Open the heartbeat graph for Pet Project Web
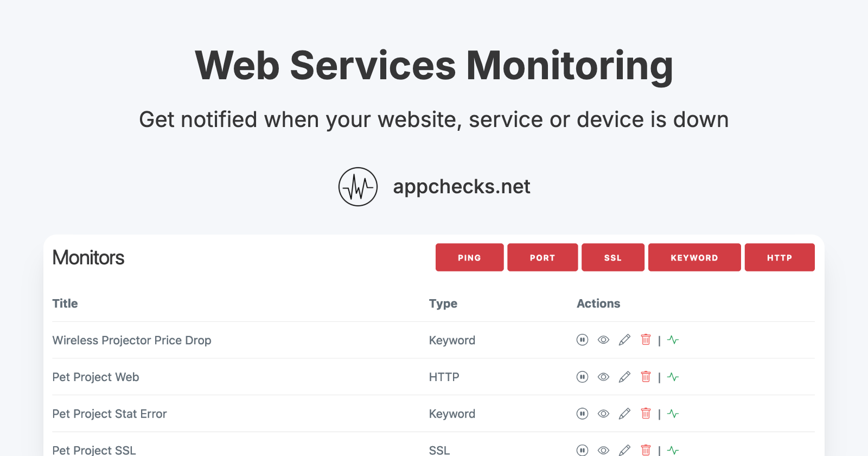This screenshot has width=868, height=456. pos(673,376)
